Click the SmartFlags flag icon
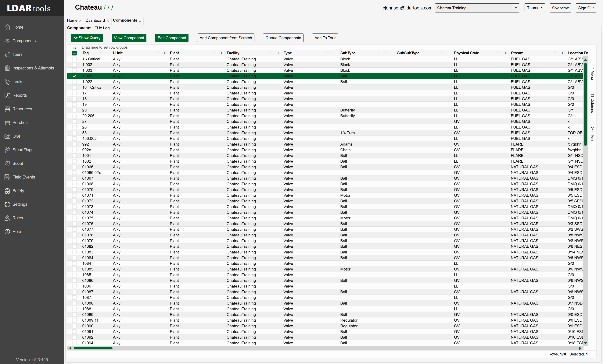Viewport: 603px width, 364px height. 7,150
